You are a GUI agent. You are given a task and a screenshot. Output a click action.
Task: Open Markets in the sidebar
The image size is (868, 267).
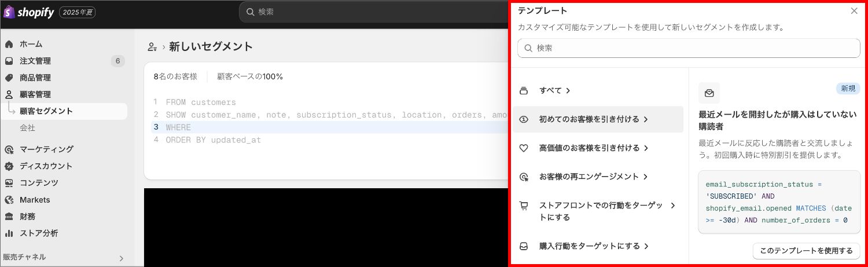click(35, 200)
